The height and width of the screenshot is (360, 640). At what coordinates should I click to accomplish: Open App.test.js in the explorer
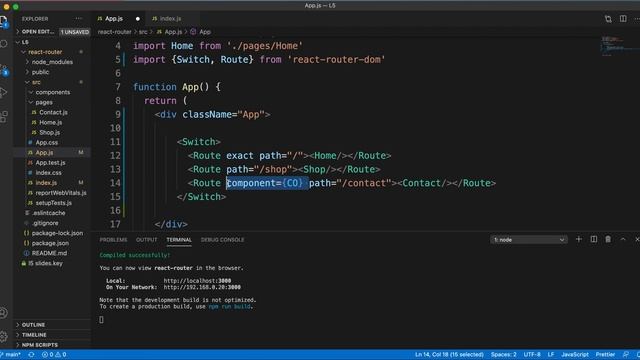50,162
